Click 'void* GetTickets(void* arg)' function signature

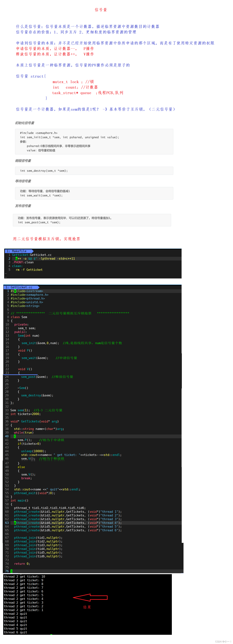point(34,421)
